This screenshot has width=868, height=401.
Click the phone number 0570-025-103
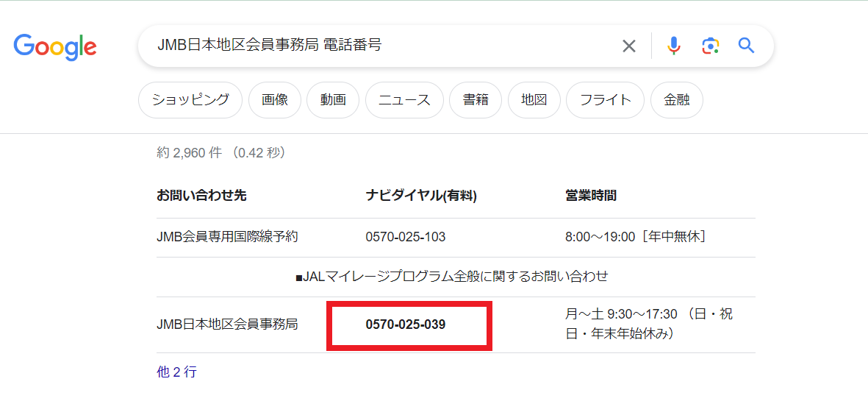pos(406,237)
